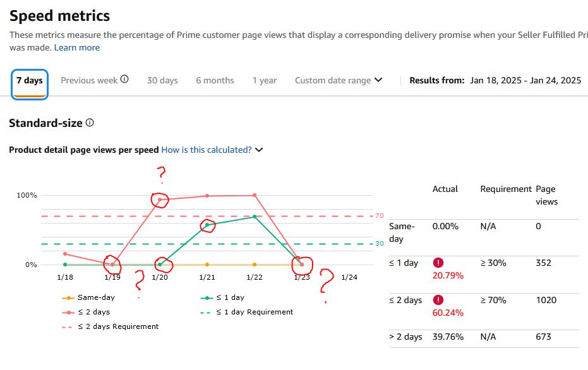The width and height of the screenshot is (588, 370).
Task: Click the info icon beside Standard-size heading
Action: click(90, 122)
